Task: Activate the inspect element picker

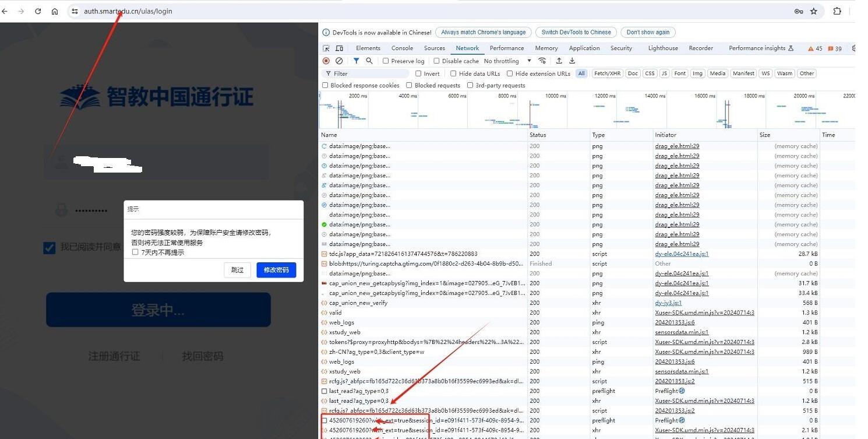Action: (x=326, y=48)
